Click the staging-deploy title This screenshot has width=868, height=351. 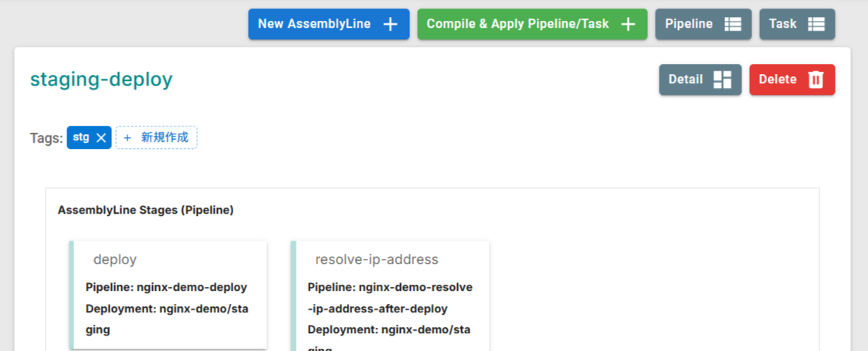[101, 79]
